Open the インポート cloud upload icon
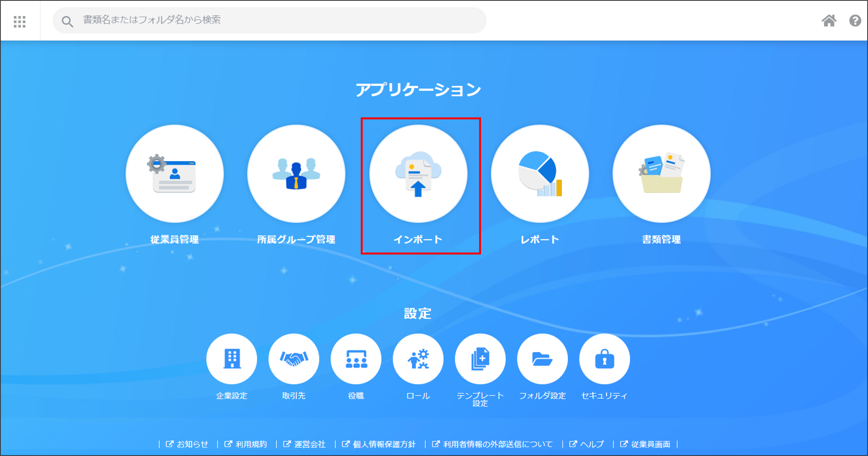 (418, 174)
